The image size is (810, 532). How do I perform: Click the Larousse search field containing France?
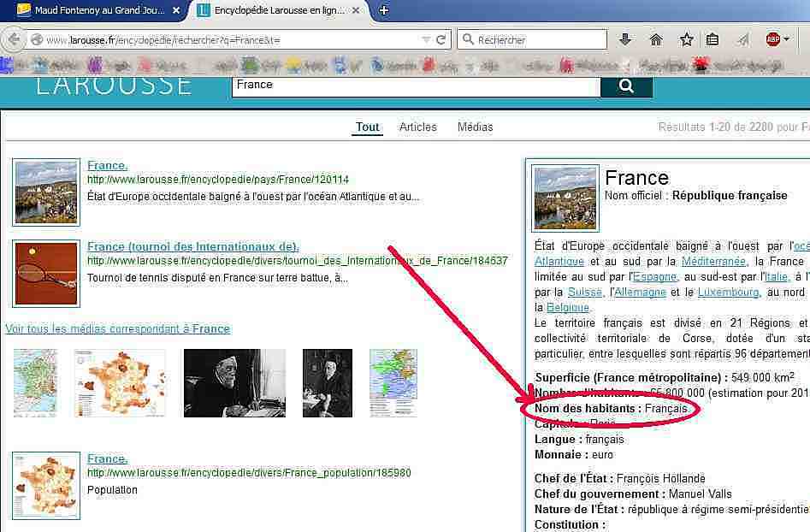click(x=417, y=86)
